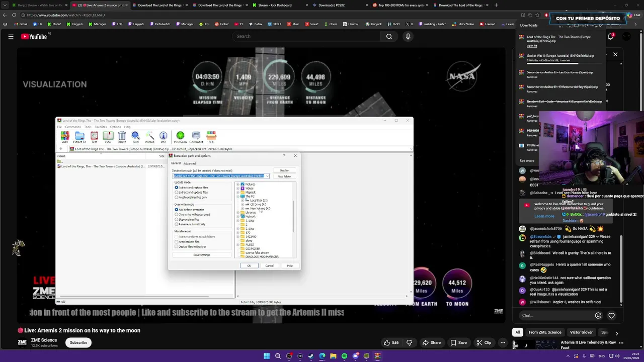This screenshot has width=644, height=362.
Task: Open the Find tool in WinRAR
Action: (x=135, y=137)
